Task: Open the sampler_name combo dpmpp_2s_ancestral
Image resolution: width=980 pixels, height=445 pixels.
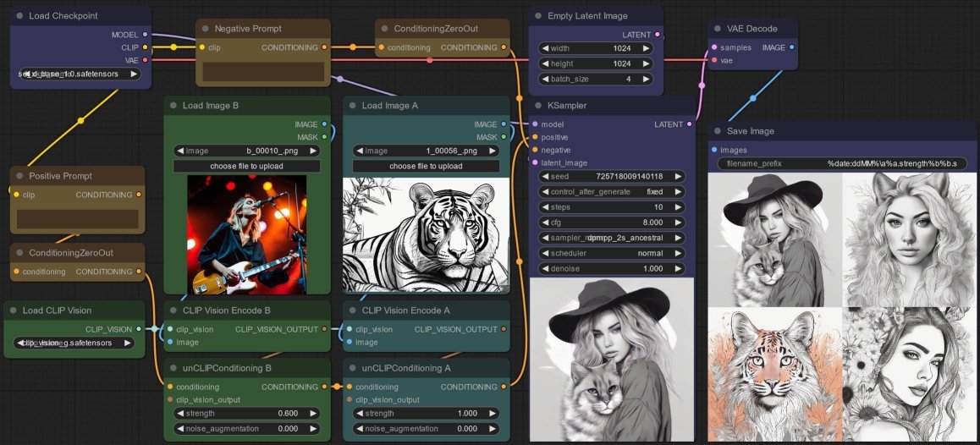Action: click(x=611, y=238)
